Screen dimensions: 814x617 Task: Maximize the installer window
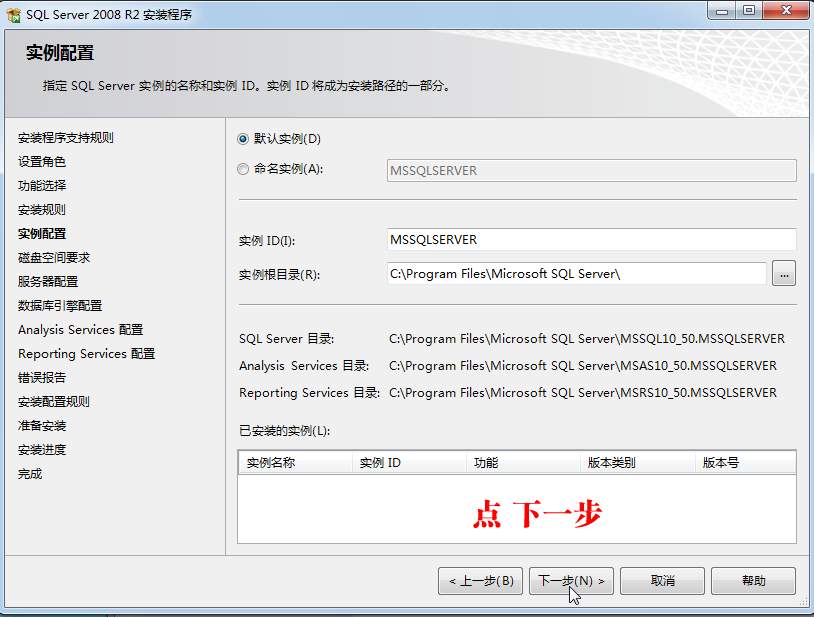[749, 11]
